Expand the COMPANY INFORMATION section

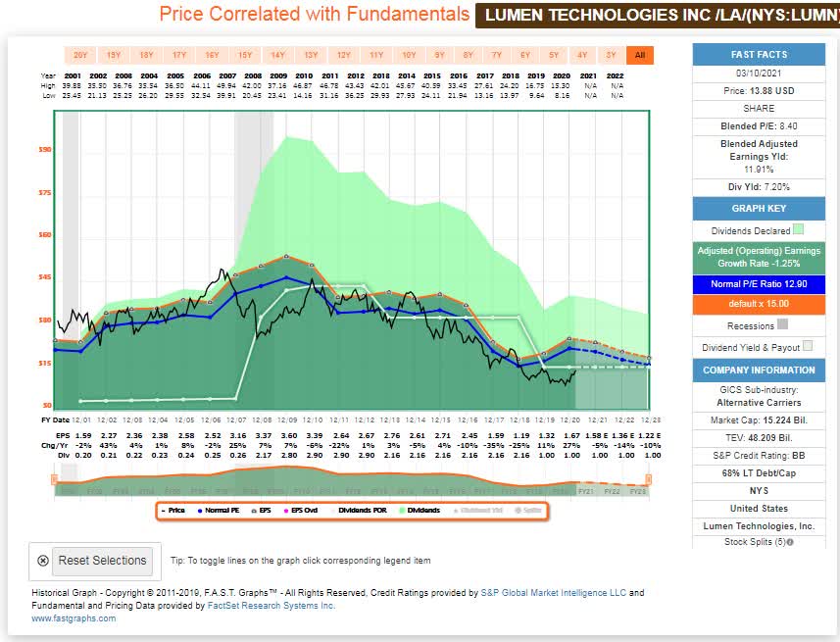pos(758,370)
